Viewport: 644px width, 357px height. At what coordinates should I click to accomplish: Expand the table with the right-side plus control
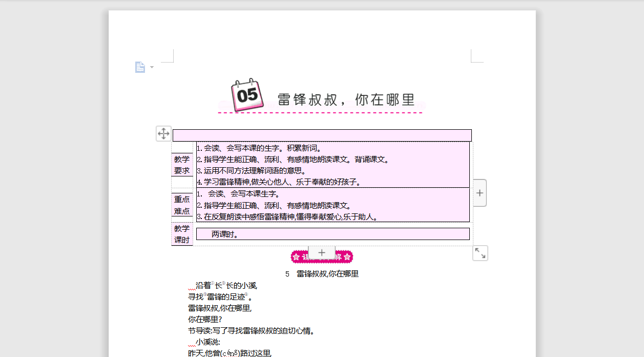pyautogui.click(x=480, y=192)
